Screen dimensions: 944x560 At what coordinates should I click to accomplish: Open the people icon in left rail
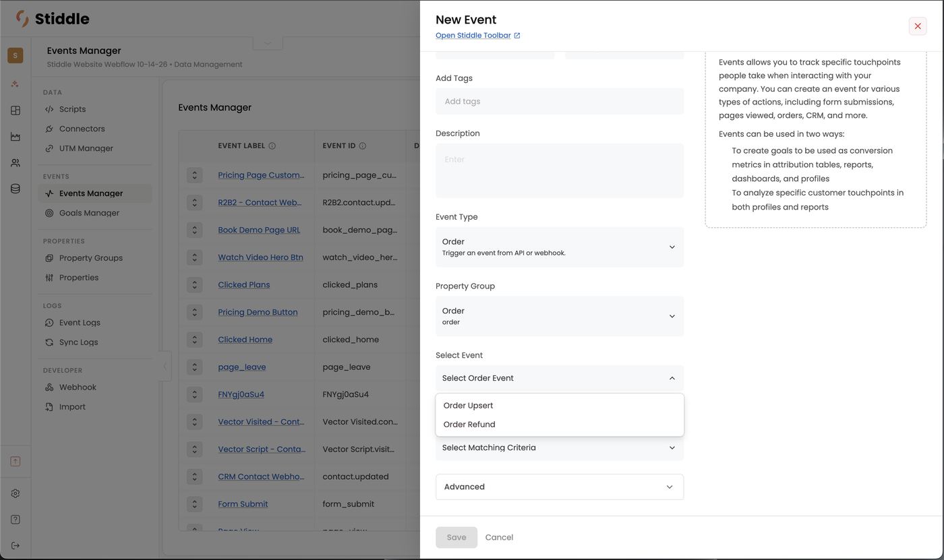click(16, 163)
